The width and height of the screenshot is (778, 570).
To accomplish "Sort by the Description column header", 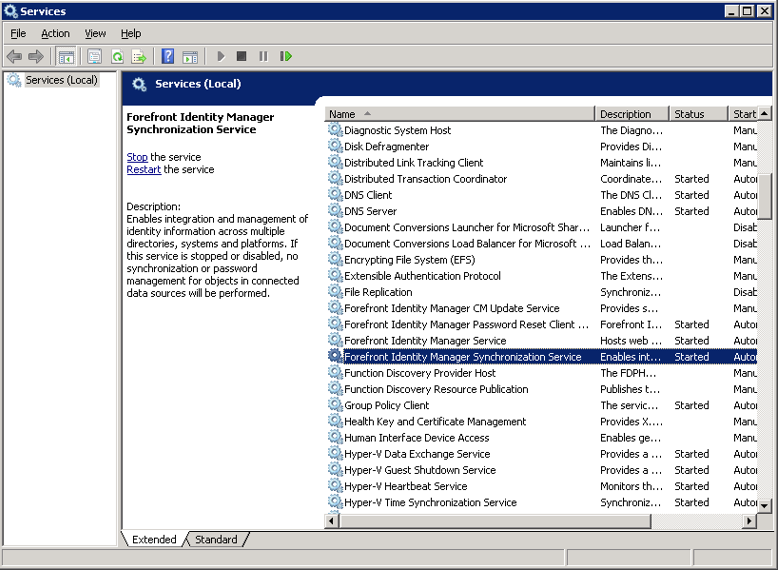I will pyautogui.click(x=632, y=114).
